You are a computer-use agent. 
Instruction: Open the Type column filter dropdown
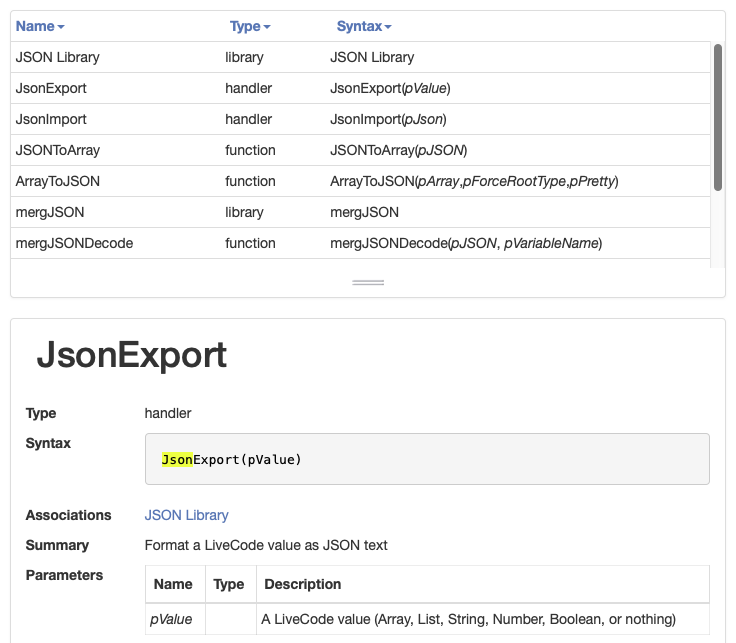click(x=250, y=26)
